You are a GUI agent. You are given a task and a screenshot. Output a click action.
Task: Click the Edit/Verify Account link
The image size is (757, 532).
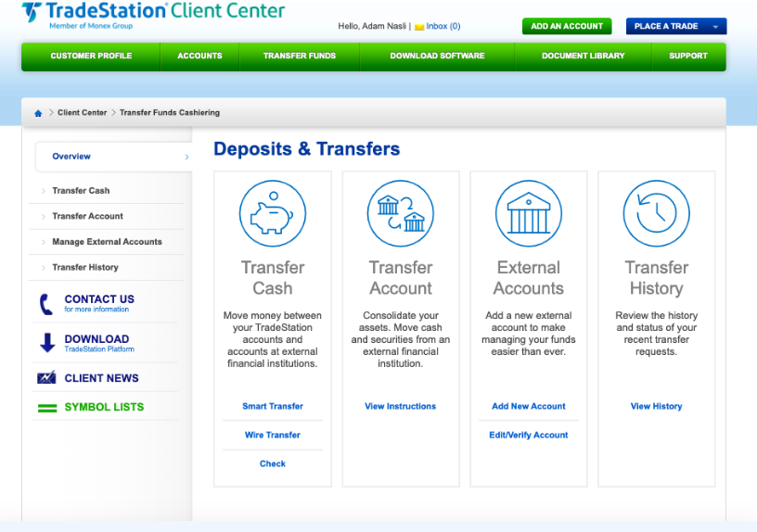528,435
